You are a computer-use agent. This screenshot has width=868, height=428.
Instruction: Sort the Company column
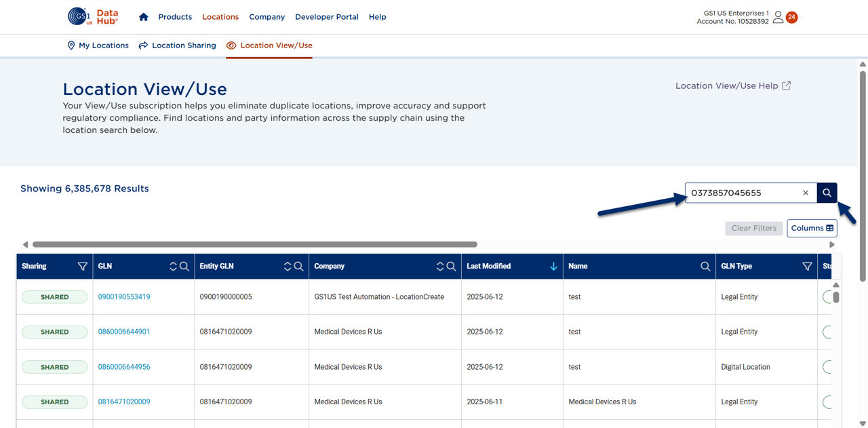click(x=440, y=267)
